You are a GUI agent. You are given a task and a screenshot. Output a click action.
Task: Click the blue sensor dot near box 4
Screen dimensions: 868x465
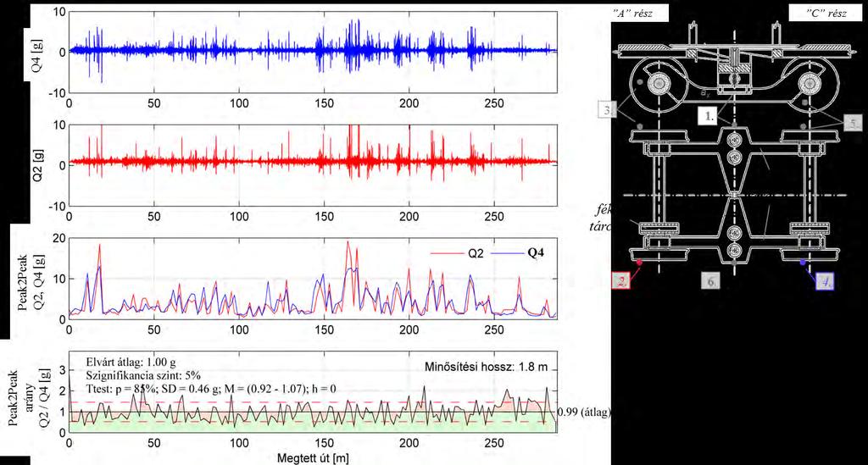pyautogui.click(x=802, y=262)
